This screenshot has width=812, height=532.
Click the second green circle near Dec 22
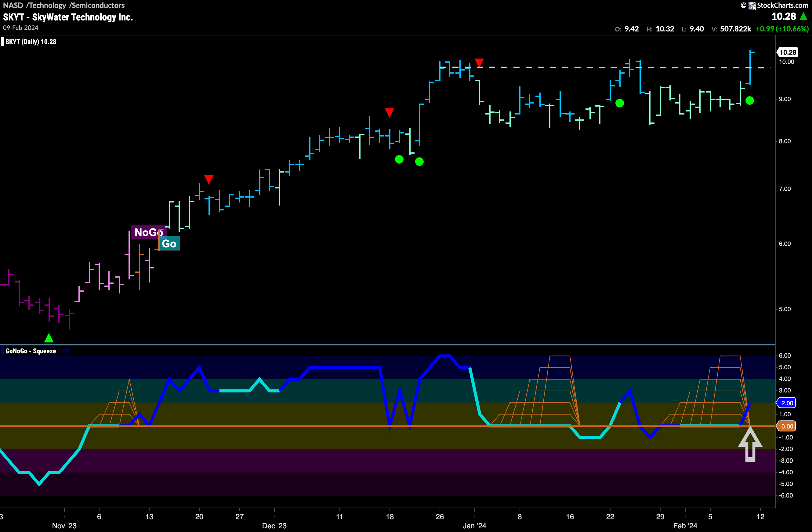(419, 162)
